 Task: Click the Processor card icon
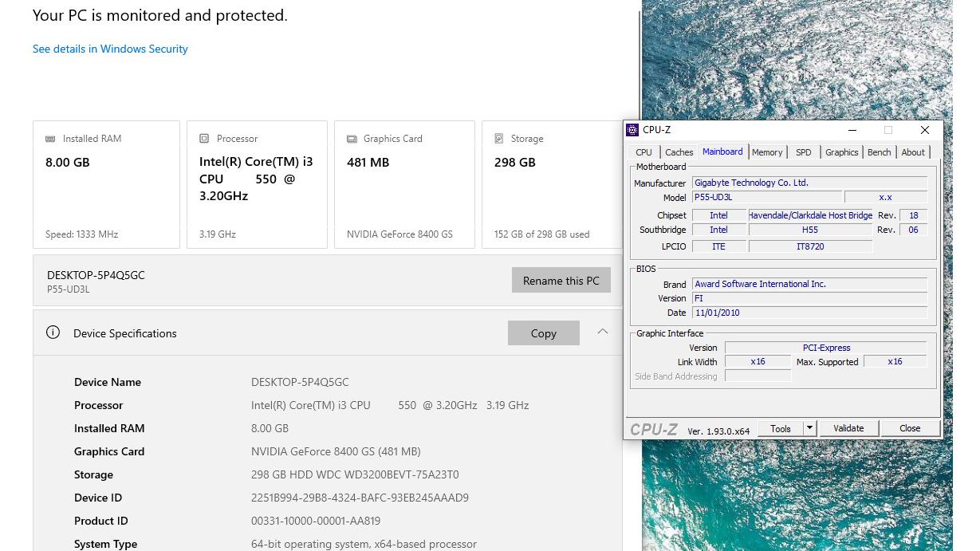204,139
